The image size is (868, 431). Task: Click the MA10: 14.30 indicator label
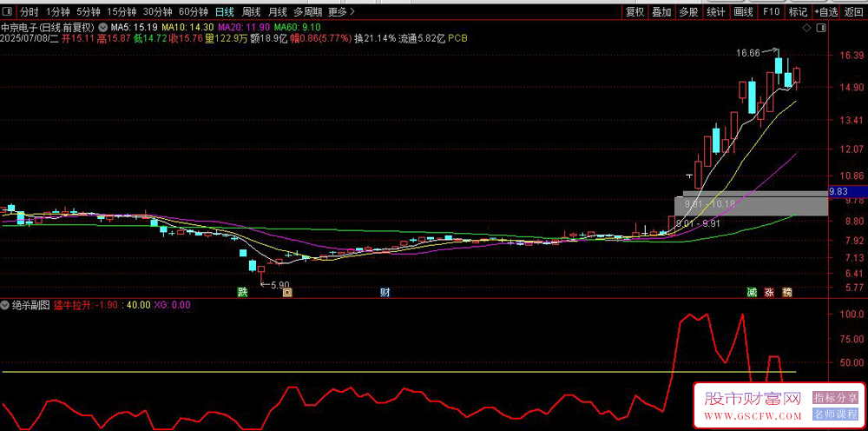[187, 27]
